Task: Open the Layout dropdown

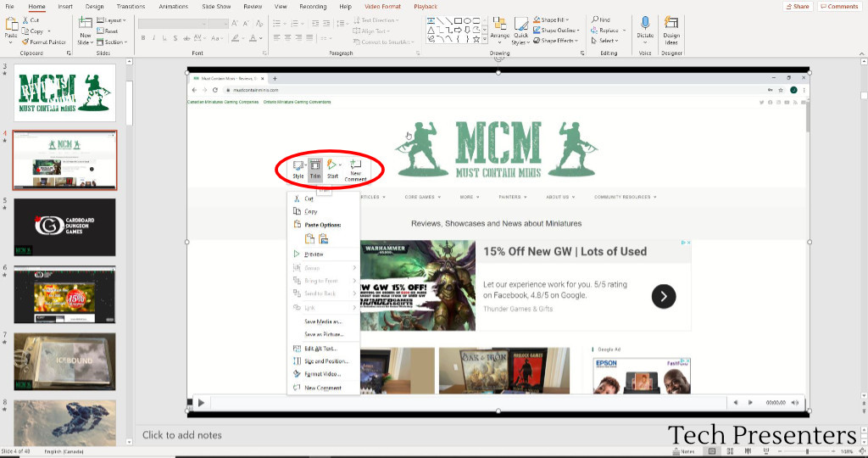Action: coord(111,20)
